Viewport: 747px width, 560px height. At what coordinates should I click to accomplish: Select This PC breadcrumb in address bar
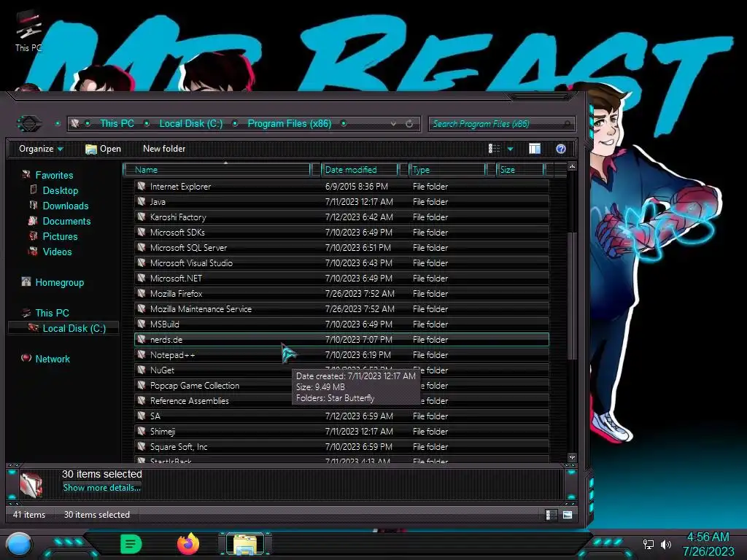[117, 123]
